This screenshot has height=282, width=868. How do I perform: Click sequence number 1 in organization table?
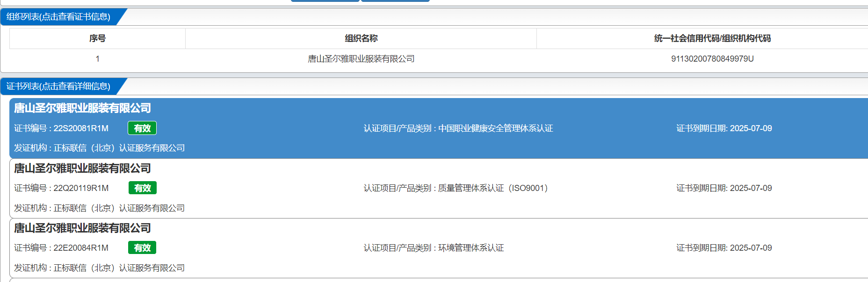click(x=97, y=59)
